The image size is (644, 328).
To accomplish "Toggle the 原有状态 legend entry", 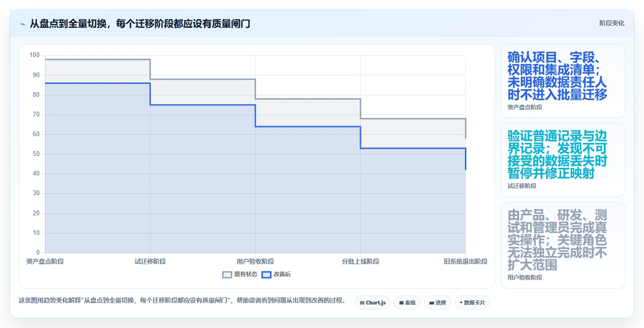I will (240, 274).
